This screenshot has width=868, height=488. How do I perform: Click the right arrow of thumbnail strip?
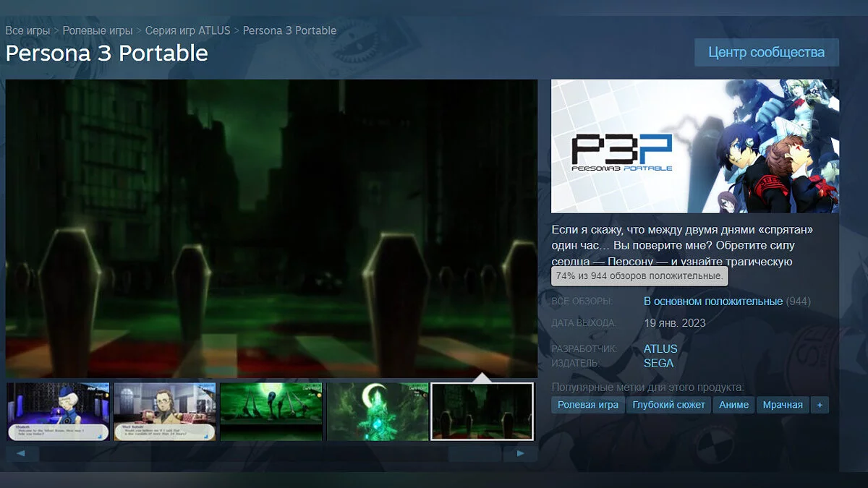(x=521, y=454)
